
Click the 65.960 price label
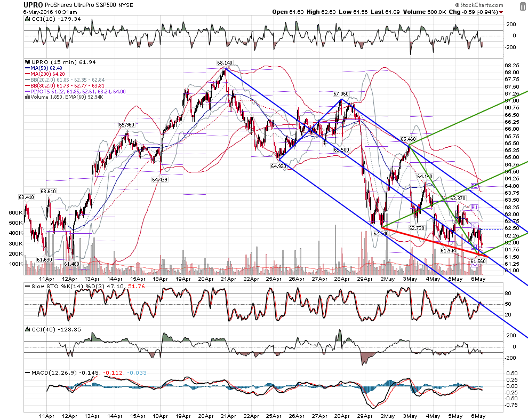pos(126,125)
